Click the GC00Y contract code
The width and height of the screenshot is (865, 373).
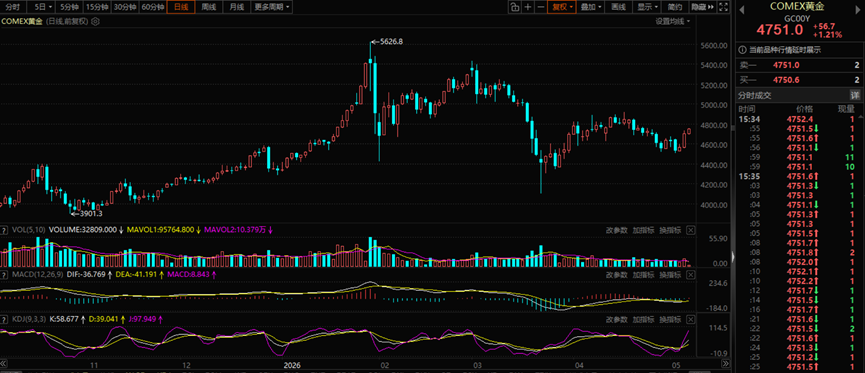coord(797,18)
